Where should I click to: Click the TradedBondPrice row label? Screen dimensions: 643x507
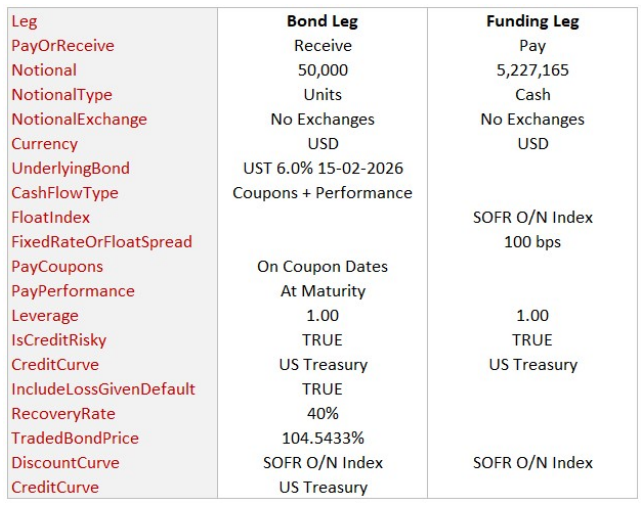(x=75, y=438)
